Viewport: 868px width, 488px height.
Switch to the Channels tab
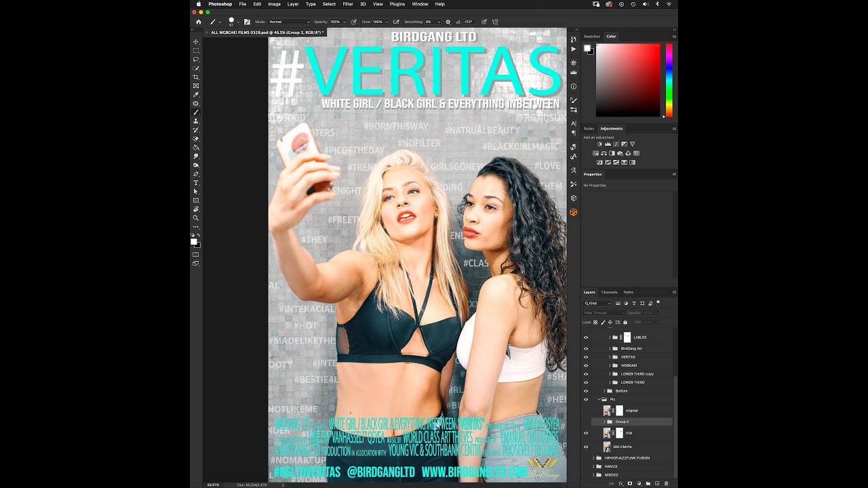coord(609,292)
